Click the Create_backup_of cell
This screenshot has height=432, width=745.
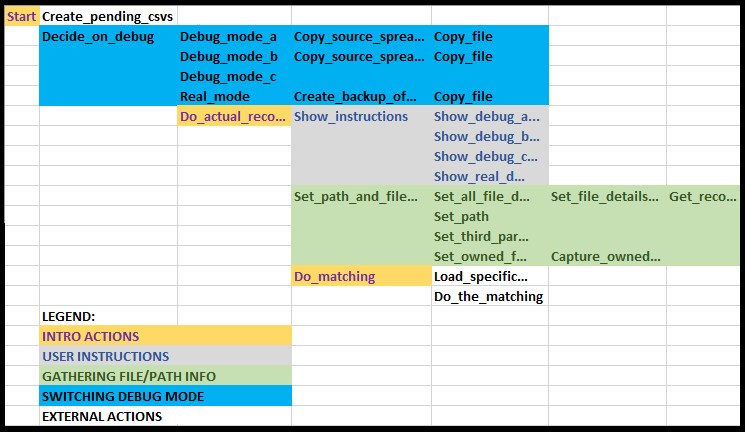pos(355,97)
